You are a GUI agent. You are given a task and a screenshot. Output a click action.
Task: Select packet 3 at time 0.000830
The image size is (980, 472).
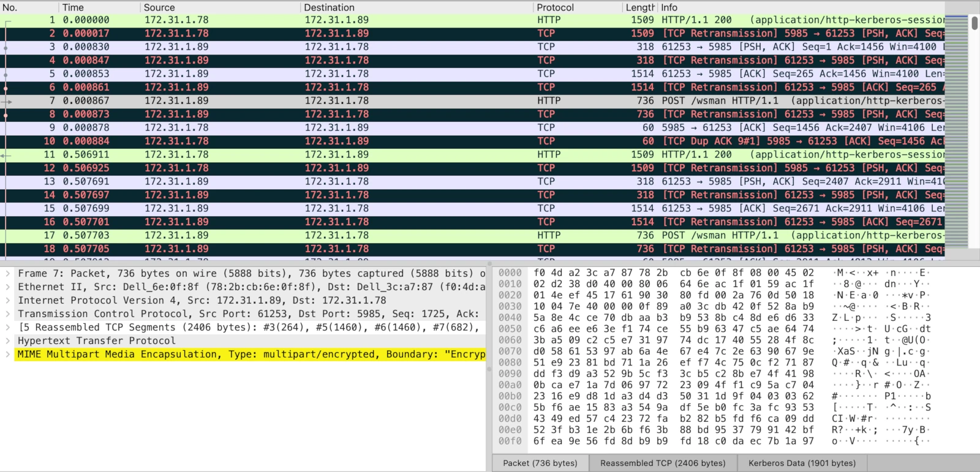click(472, 47)
